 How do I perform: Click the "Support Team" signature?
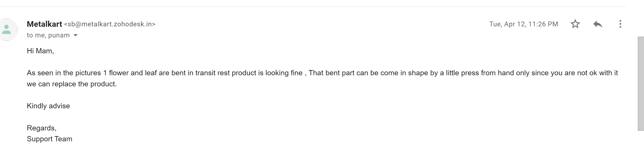(x=49, y=139)
